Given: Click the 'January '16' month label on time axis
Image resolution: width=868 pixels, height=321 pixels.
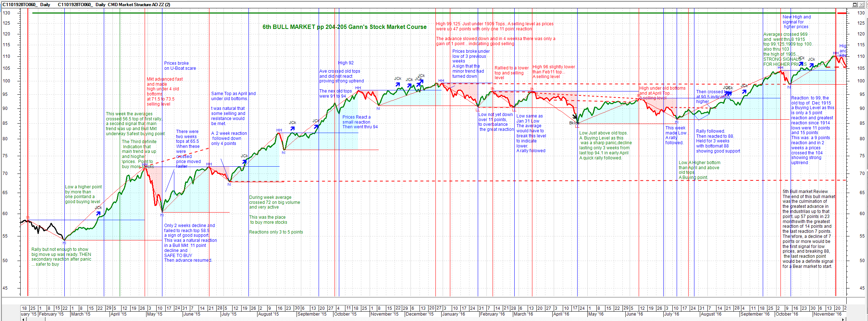Looking at the screenshot, I should coord(454,314).
